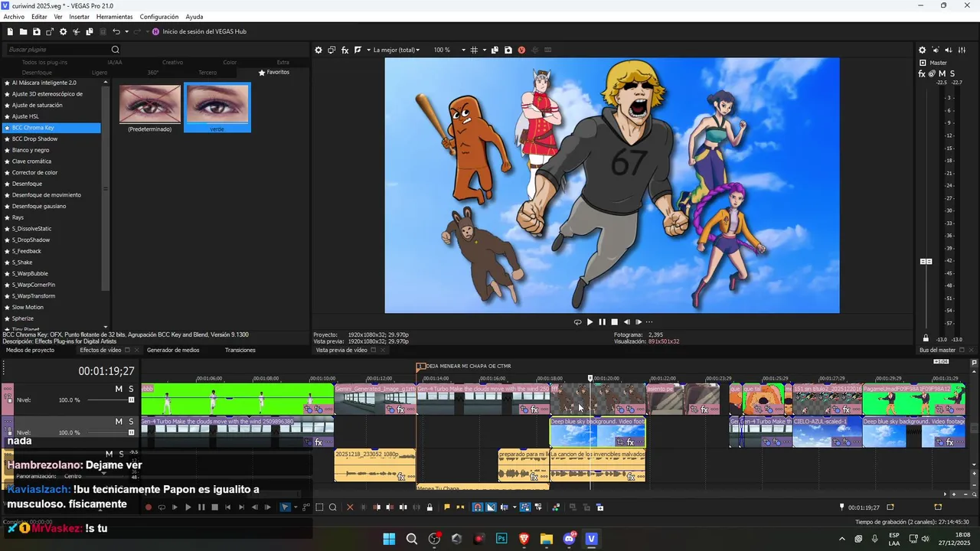The image size is (980, 551).
Task: Switch to the Desenfoque plugin tab
Action: pyautogui.click(x=37, y=73)
